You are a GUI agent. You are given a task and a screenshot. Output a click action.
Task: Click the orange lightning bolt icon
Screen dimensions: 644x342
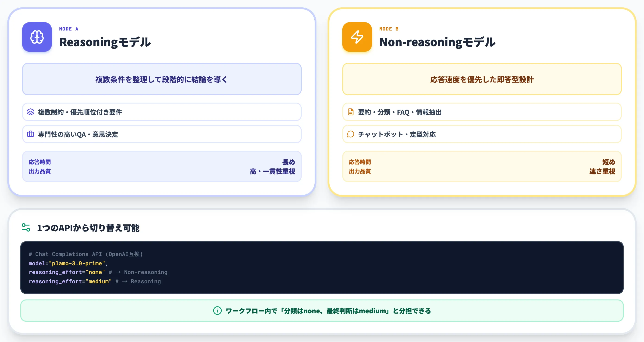click(x=357, y=37)
